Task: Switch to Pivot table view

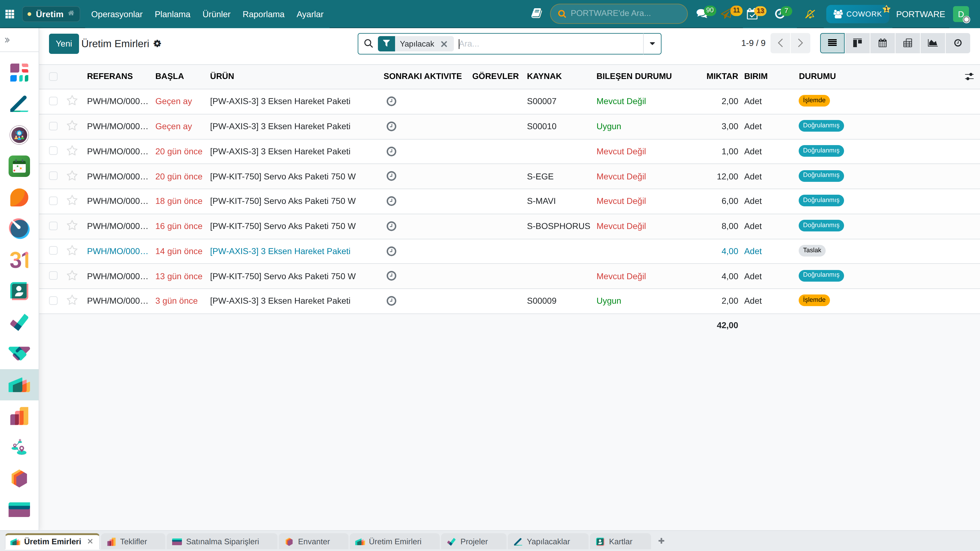Action: 907,43
